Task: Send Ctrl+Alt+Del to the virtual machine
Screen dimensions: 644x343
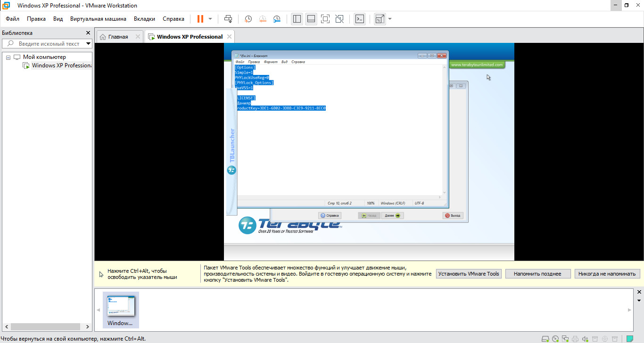Action: coord(228,19)
